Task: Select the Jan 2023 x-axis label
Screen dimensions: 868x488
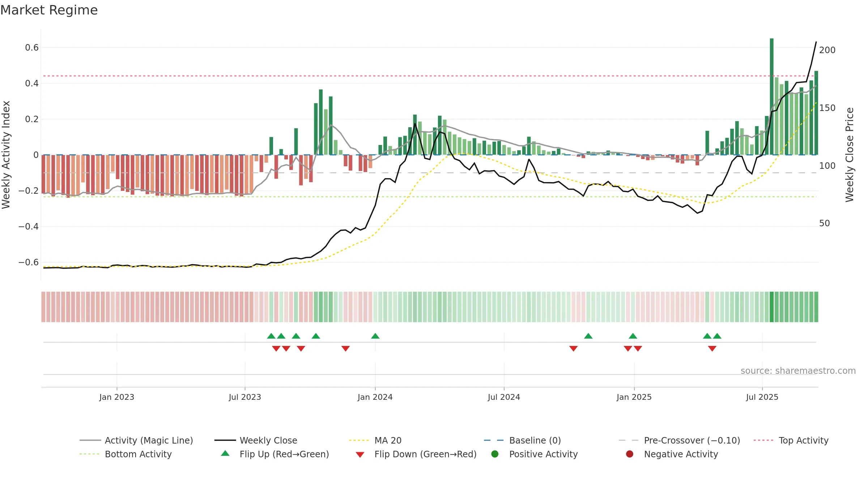Action: (117, 397)
